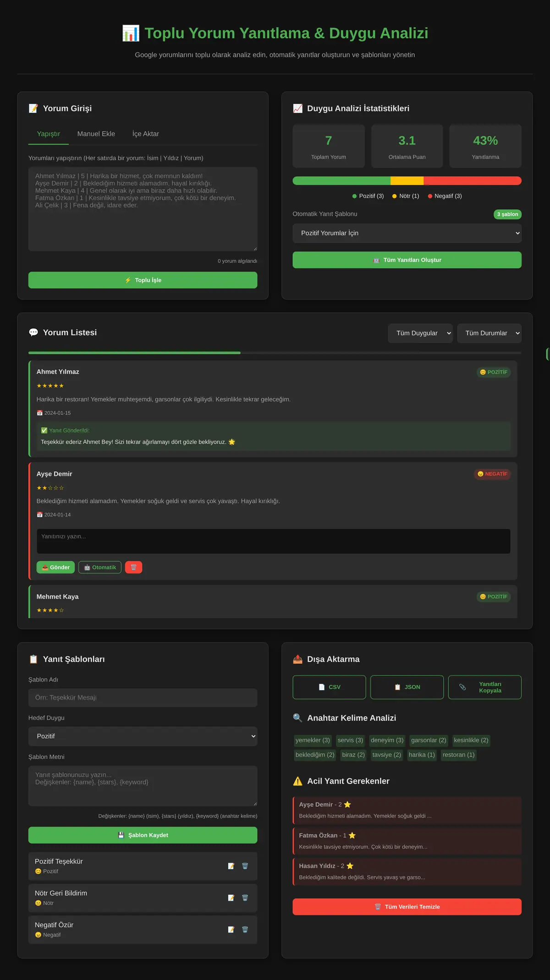
Task: Expand the Pozitif Yorumlar İçin template dropdown
Action: [x=407, y=233]
